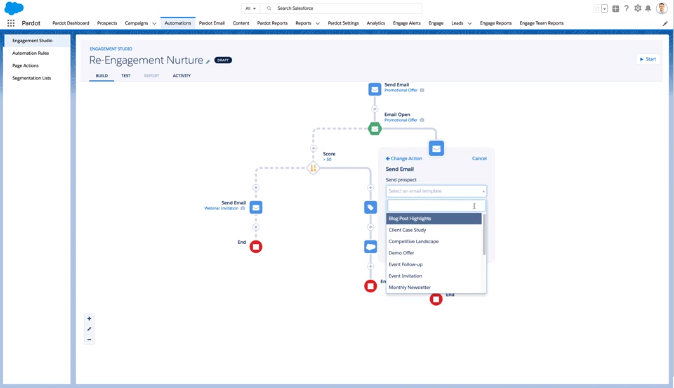Open the Setup gear icon

click(x=638, y=8)
